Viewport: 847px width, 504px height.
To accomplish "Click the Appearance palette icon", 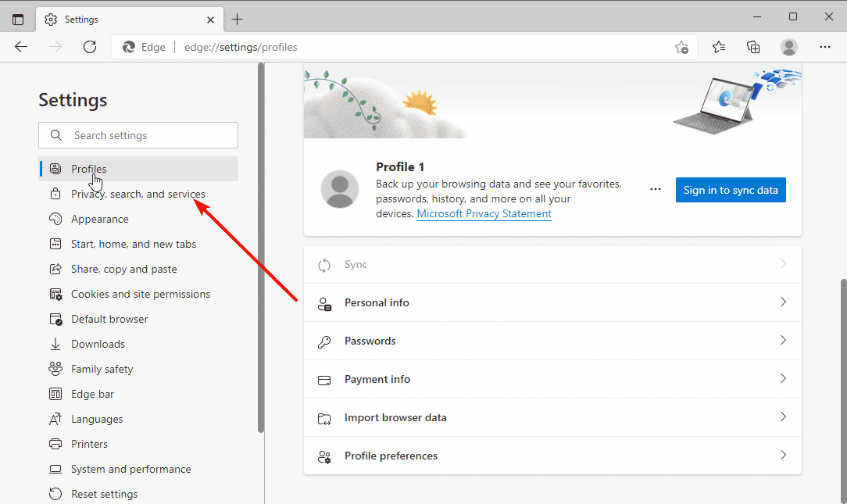I will pyautogui.click(x=55, y=219).
